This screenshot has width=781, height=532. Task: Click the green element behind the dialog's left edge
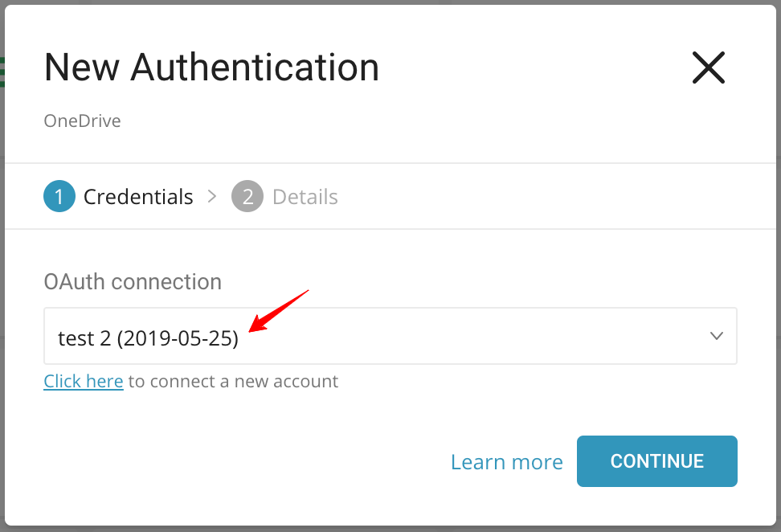[x=2, y=72]
